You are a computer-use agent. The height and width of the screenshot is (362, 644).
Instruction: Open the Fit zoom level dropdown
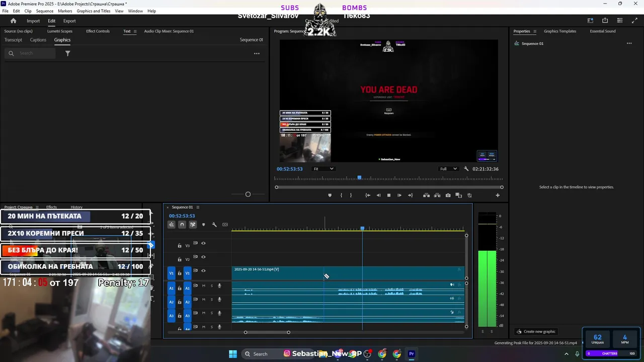323,169
